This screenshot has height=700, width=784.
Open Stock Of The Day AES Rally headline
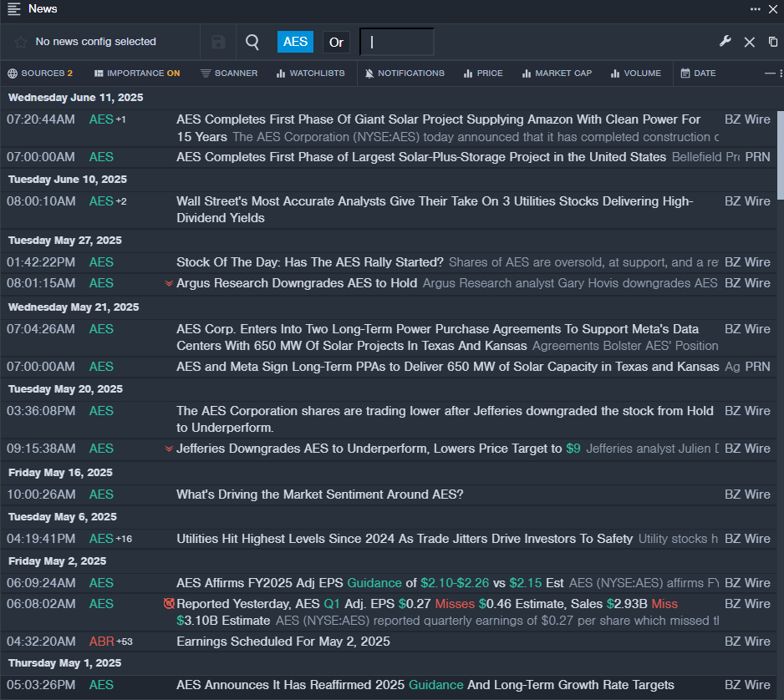pos(310,262)
